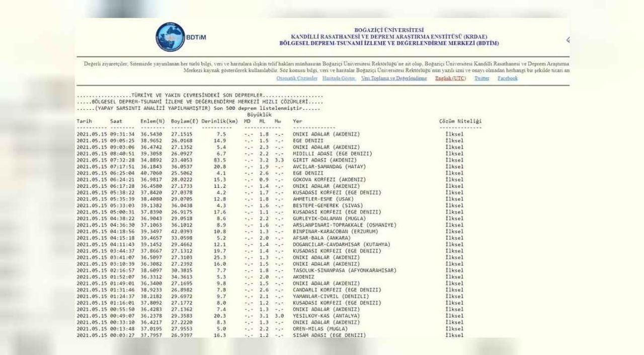
Task: Click the Yer column header
Action: (297, 121)
